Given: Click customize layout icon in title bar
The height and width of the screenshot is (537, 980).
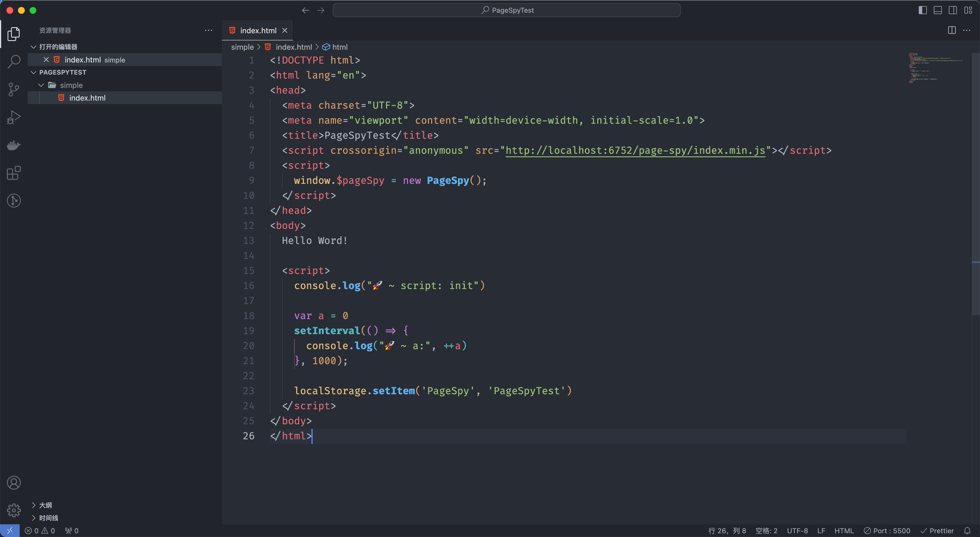Looking at the screenshot, I should pyautogui.click(x=968, y=10).
